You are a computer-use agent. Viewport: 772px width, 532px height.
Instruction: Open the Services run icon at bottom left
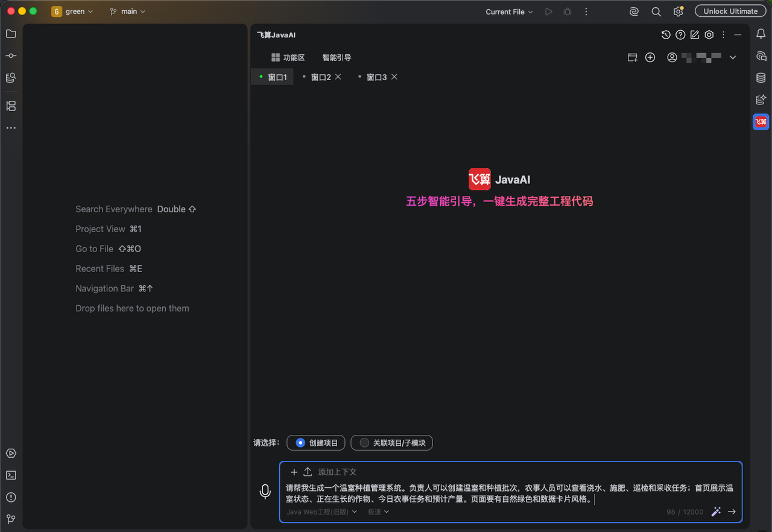click(x=11, y=453)
